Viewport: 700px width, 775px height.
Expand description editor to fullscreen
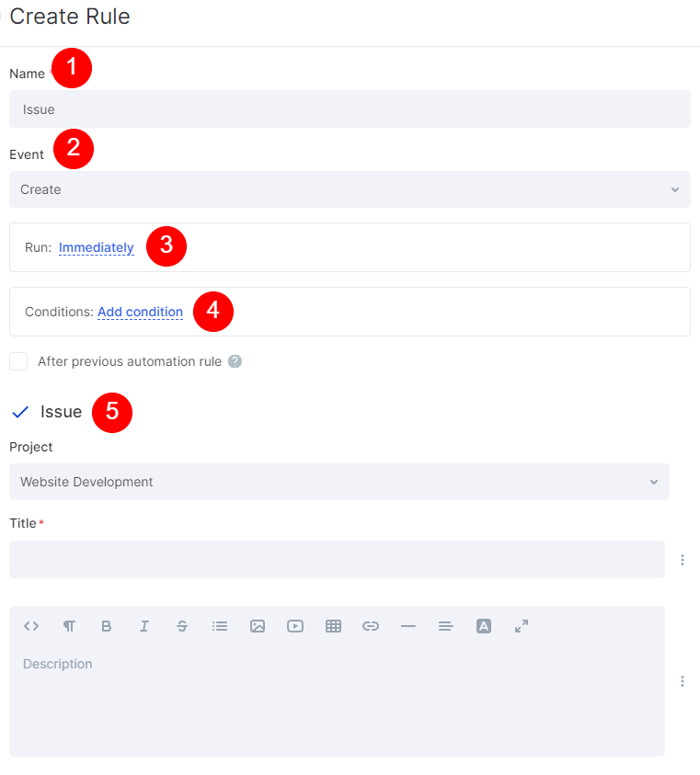pyautogui.click(x=522, y=626)
